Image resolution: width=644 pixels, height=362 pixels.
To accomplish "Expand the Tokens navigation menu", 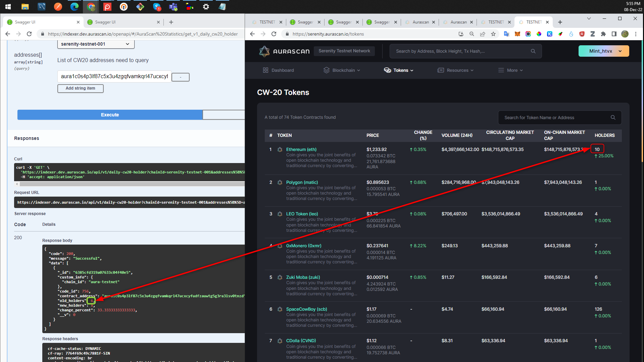I will pos(399,70).
